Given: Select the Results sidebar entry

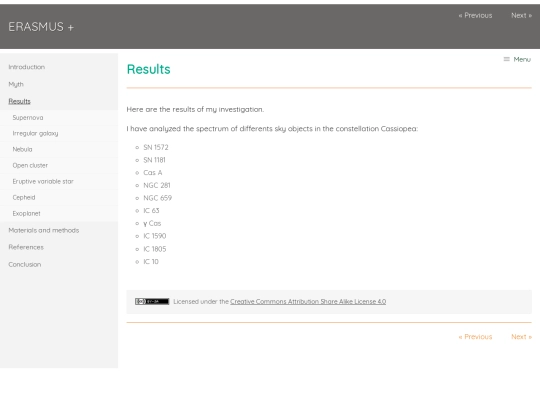Looking at the screenshot, I should [19, 101].
